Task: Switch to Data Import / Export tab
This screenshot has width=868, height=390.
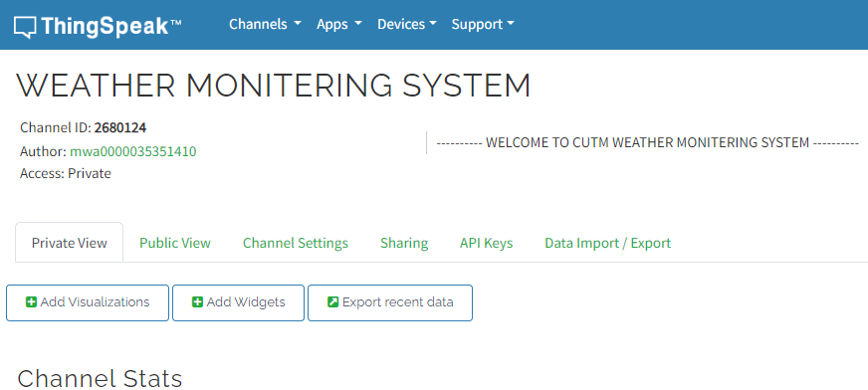Action: pos(608,243)
